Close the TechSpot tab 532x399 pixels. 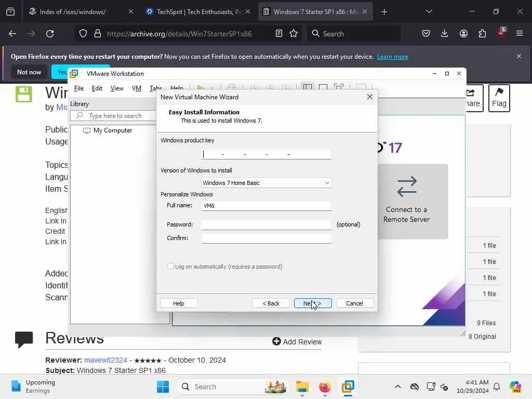[x=248, y=12]
